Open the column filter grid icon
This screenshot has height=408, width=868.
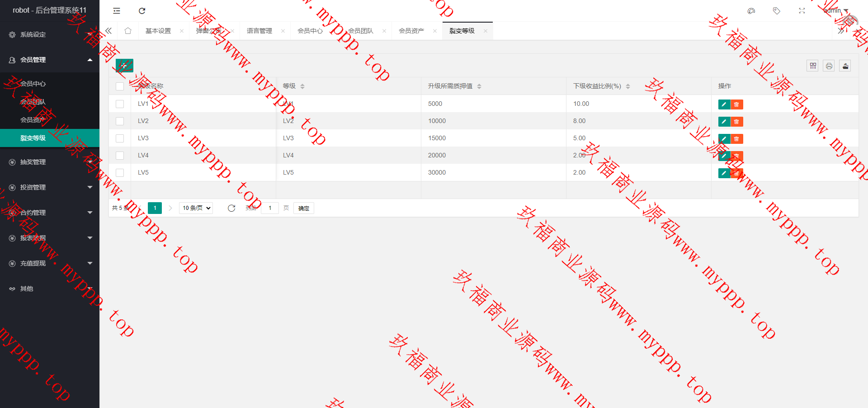pos(813,66)
